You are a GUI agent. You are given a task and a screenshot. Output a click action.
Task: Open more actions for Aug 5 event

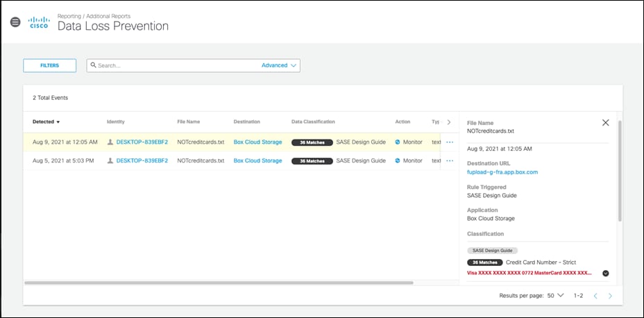[x=450, y=160]
